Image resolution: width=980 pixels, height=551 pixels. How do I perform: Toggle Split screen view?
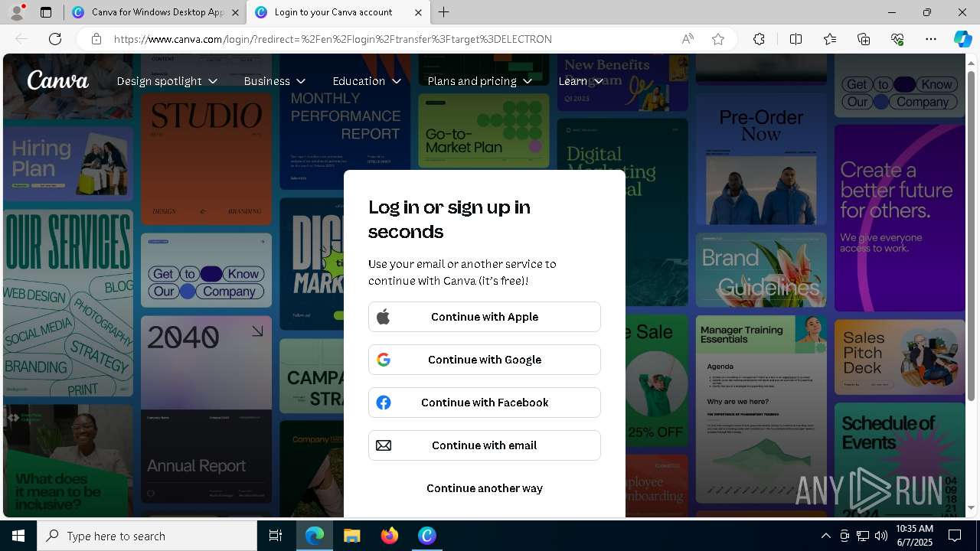click(795, 39)
